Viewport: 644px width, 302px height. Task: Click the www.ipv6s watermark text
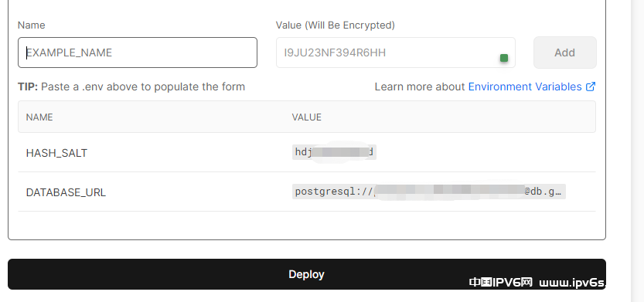573,283
